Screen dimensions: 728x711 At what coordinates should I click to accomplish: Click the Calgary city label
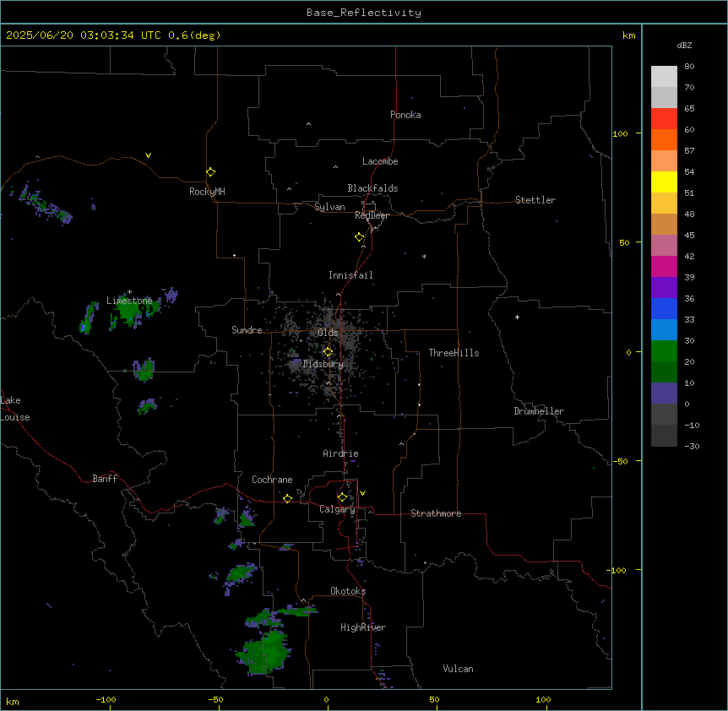tap(338, 509)
